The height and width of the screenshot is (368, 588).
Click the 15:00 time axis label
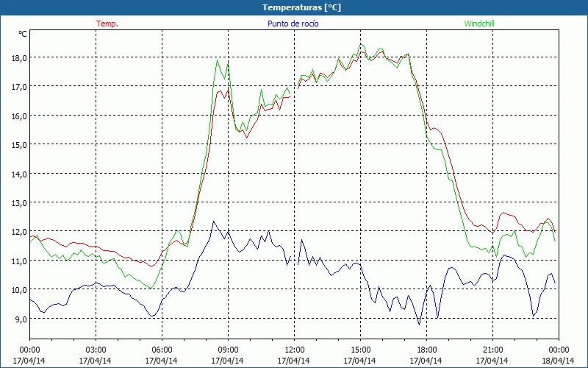click(x=360, y=350)
